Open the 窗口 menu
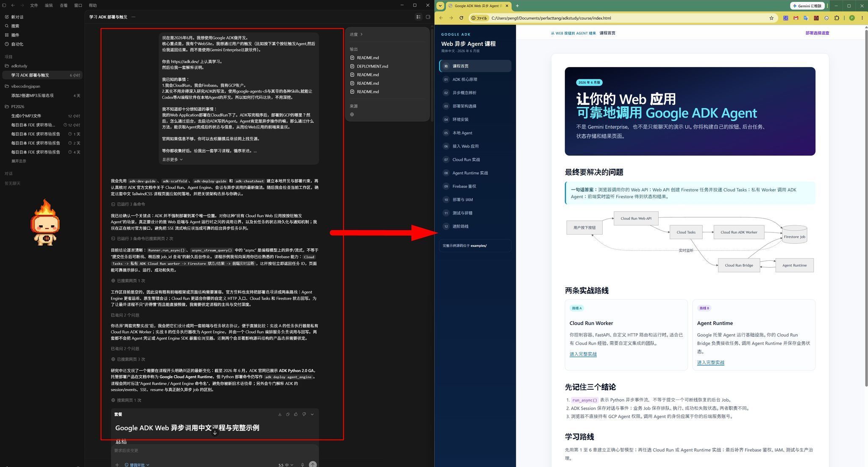The width and height of the screenshot is (868, 467). [x=78, y=6]
